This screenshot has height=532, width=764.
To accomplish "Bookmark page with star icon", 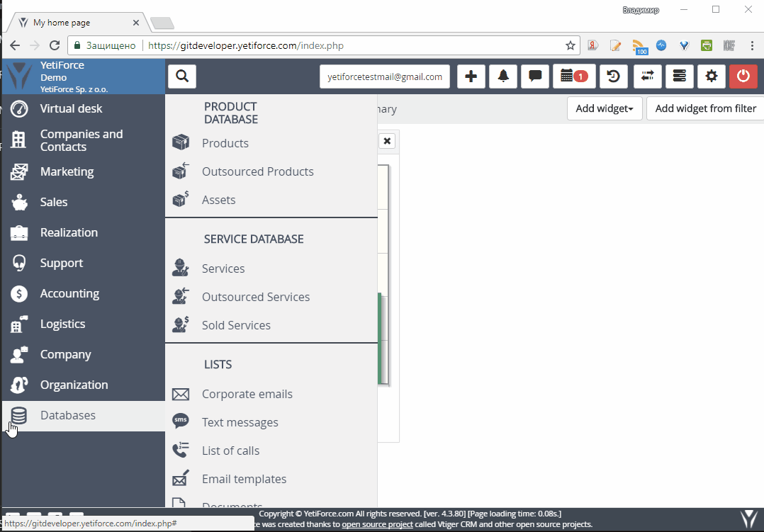I will point(570,45).
